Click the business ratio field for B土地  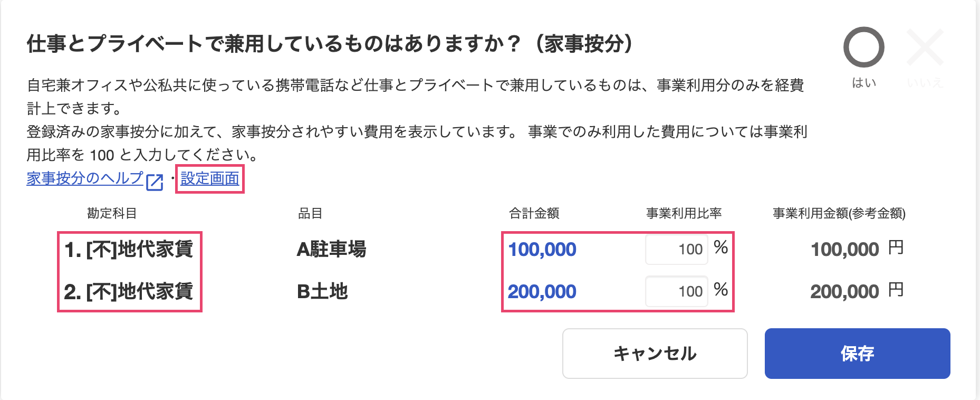point(677,291)
